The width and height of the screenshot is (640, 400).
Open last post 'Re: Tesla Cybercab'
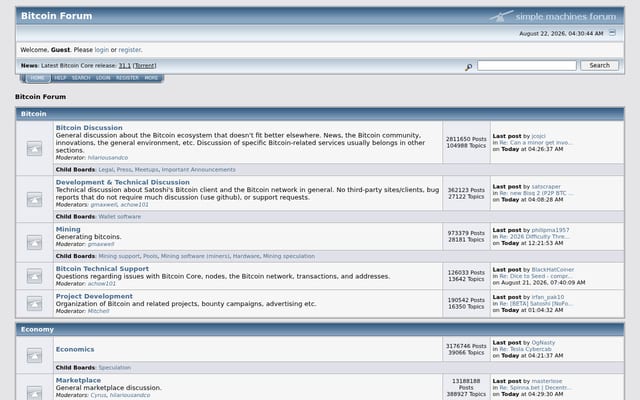(x=525, y=349)
